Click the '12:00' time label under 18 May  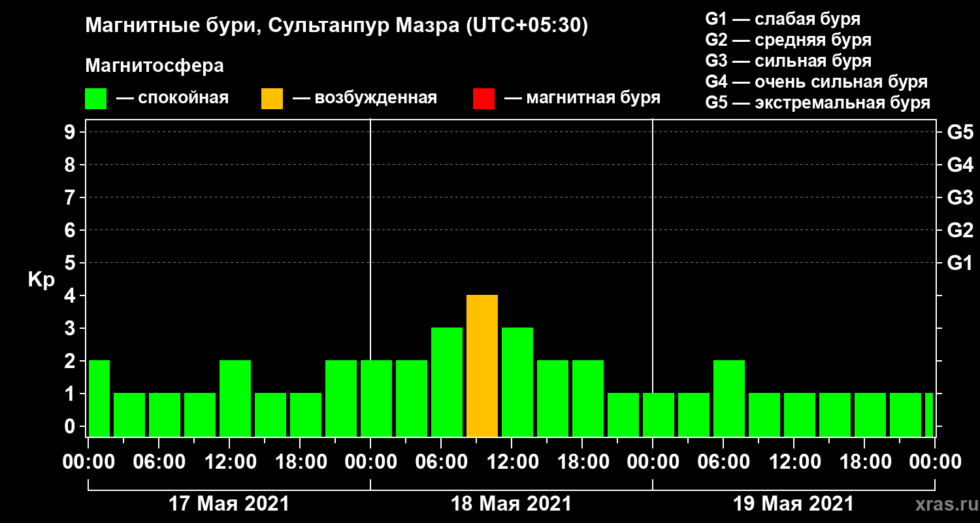pos(512,462)
